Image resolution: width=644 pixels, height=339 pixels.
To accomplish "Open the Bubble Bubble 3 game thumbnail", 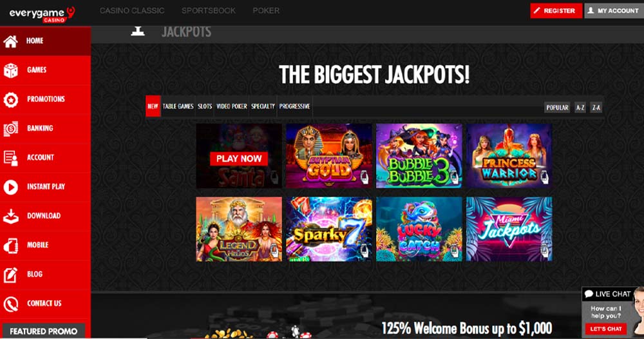I will click(419, 156).
